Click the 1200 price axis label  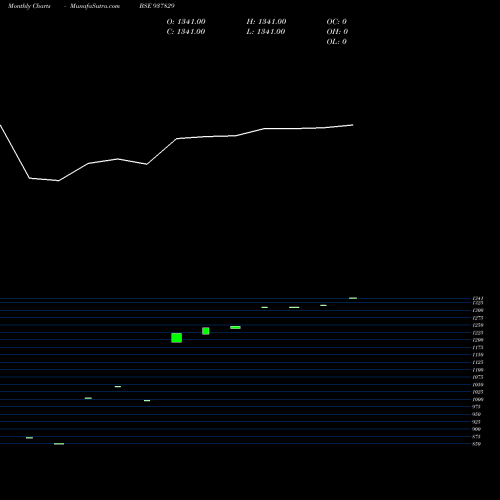pyautogui.click(x=478, y=340)
